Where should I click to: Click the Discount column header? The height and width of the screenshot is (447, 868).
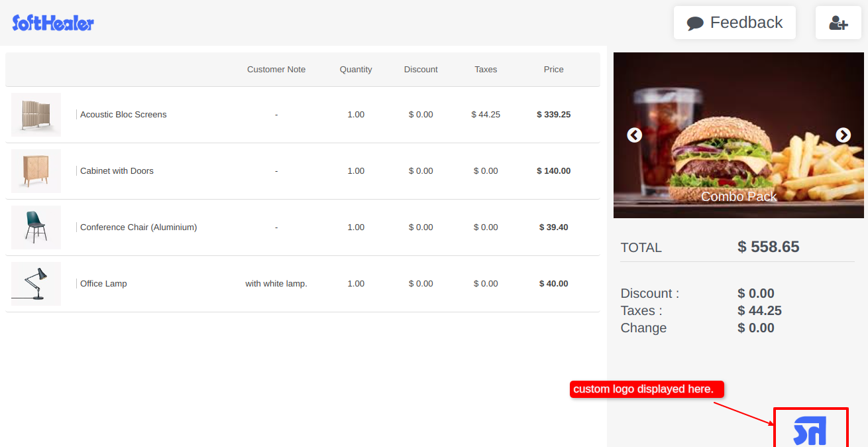[x=421, y=70]
